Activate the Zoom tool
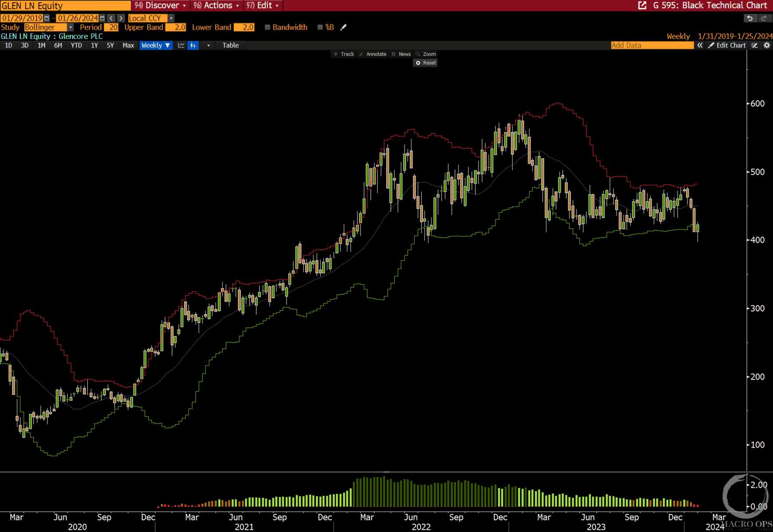The width and height of the screenshot is (773, 532). [x=426, y=54]
